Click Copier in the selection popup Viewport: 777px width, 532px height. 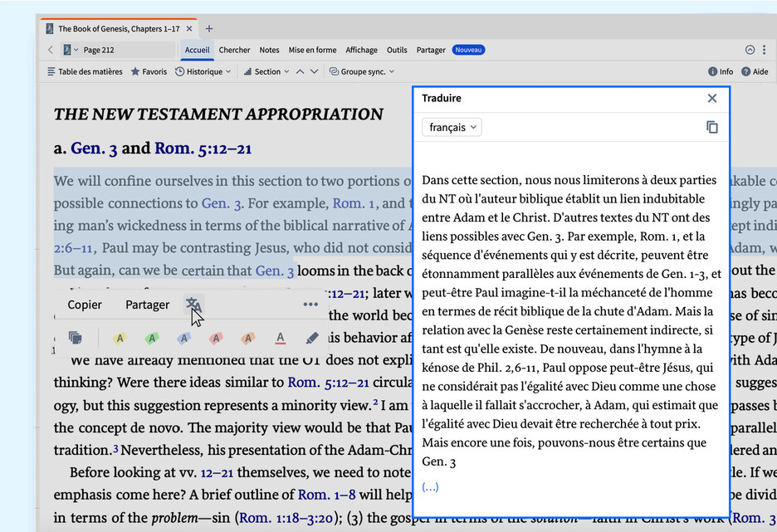[85, 304]
